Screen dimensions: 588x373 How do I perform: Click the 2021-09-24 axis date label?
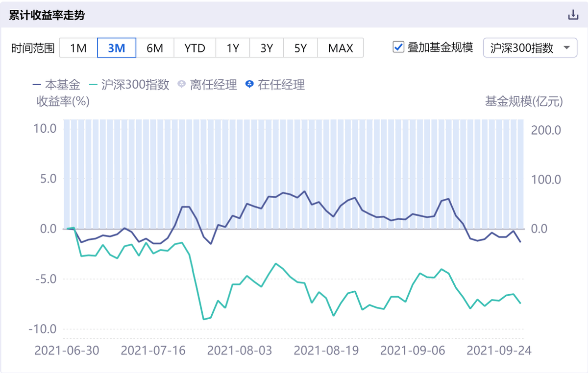tap(500, 350)
